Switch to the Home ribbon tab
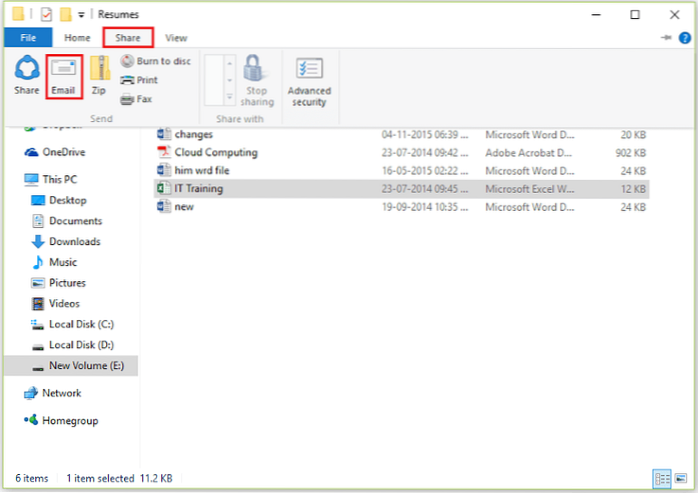698x493 pixels. (77, 38)
